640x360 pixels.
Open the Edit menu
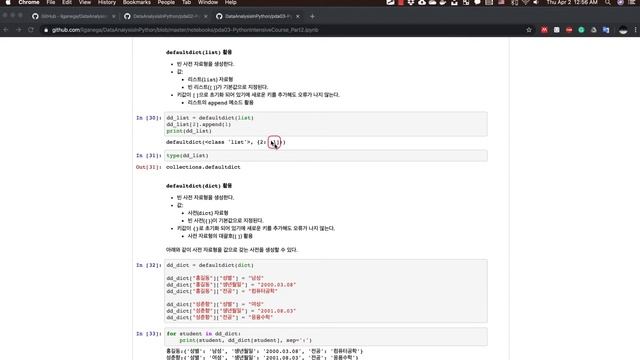point(67,2)
